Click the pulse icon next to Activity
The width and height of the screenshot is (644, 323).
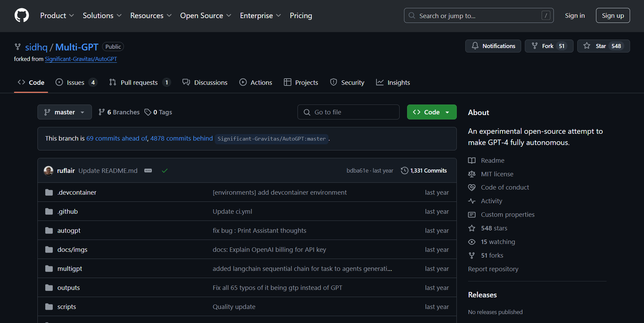[472, 201]
